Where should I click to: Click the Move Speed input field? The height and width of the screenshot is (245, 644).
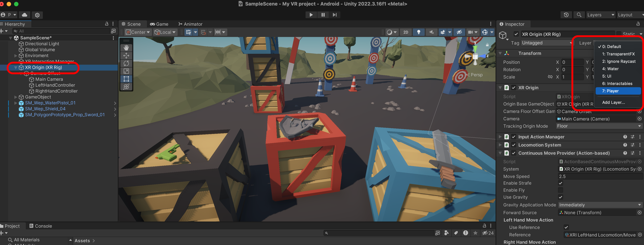point(600,176)
